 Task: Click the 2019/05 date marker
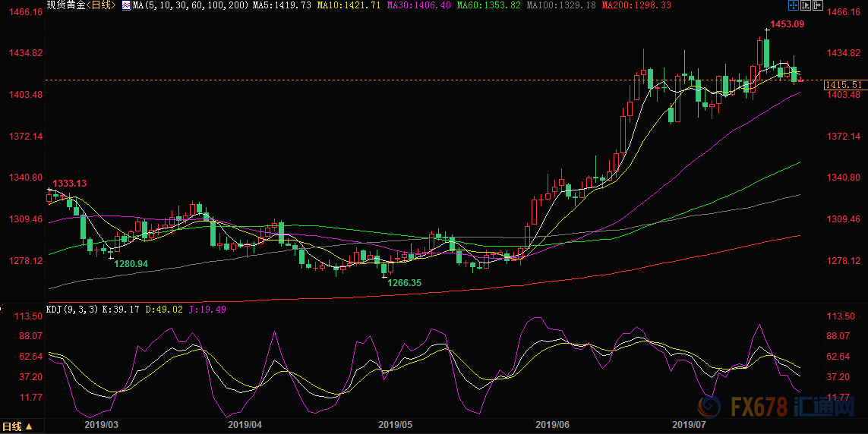(395, 425)
